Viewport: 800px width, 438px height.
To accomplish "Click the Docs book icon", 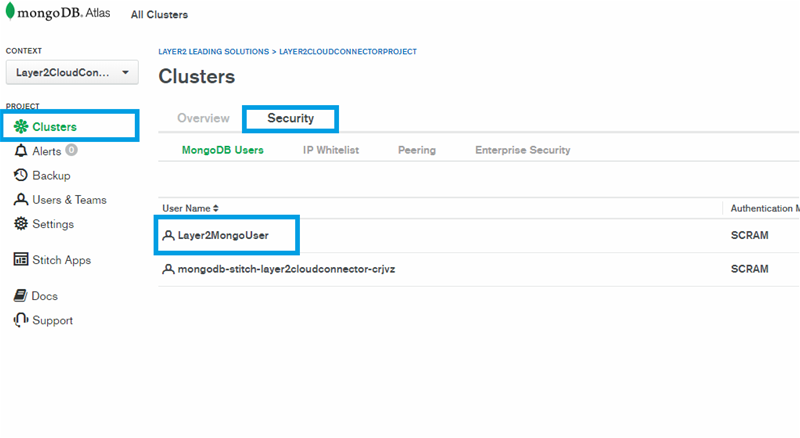I will pyautogui.click(x=21, y=296).
